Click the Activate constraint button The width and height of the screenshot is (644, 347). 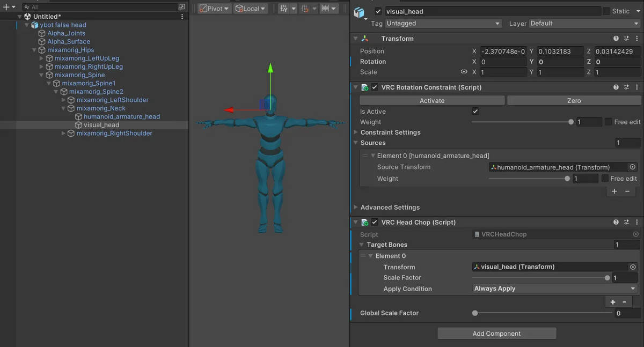(x=432, y=100)
